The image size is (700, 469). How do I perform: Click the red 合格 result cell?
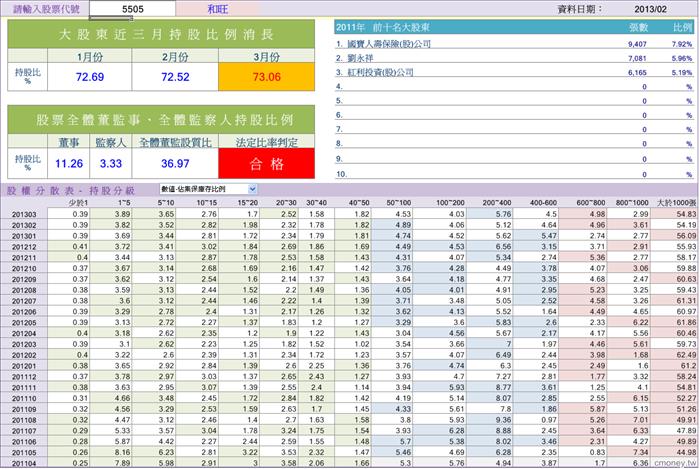[x=267, y=164]
